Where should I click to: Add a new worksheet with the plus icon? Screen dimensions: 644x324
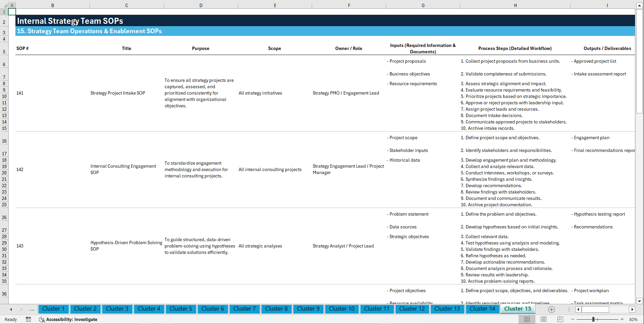click(x=551, y=310)
